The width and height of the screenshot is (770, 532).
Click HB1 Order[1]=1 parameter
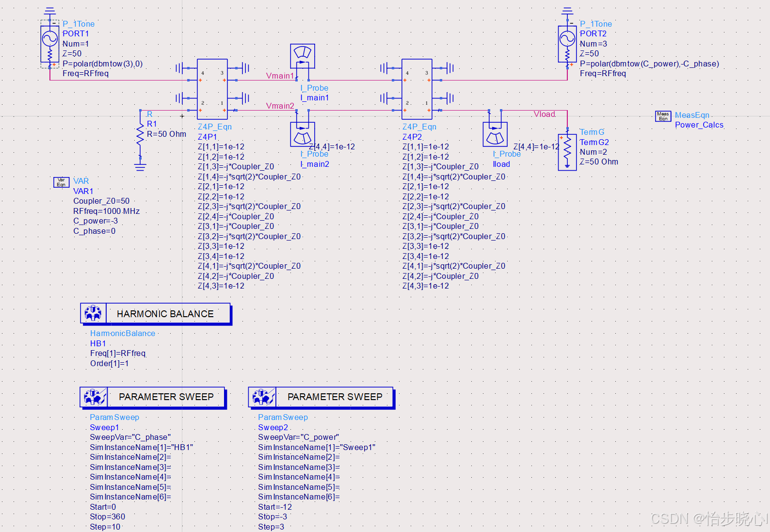(x=109, y=364)
